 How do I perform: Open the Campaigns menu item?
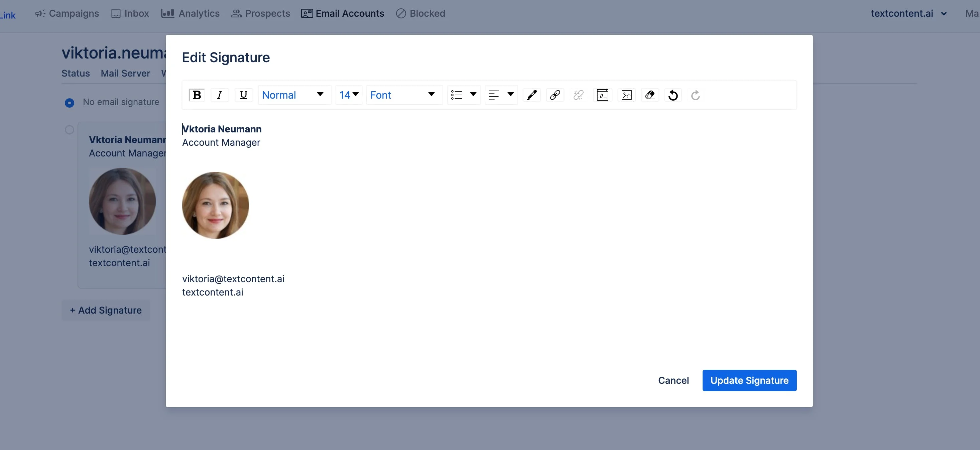67,13
